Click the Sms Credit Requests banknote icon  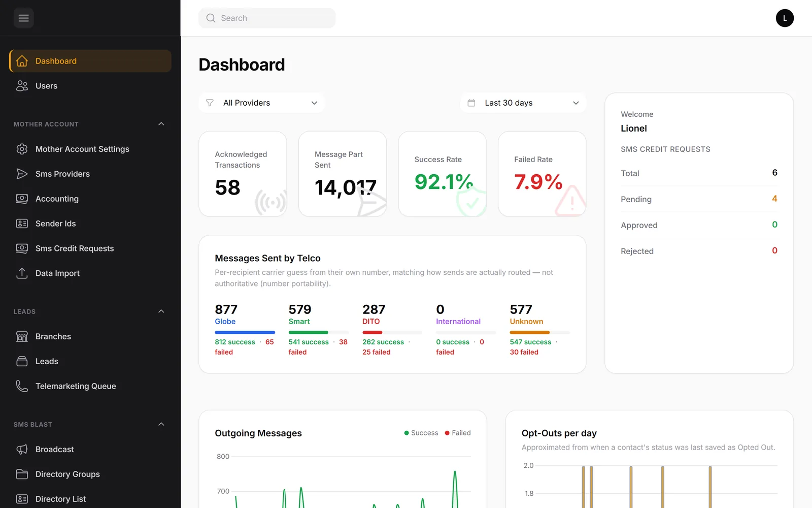pyautogui.click(x=22, y=248)
